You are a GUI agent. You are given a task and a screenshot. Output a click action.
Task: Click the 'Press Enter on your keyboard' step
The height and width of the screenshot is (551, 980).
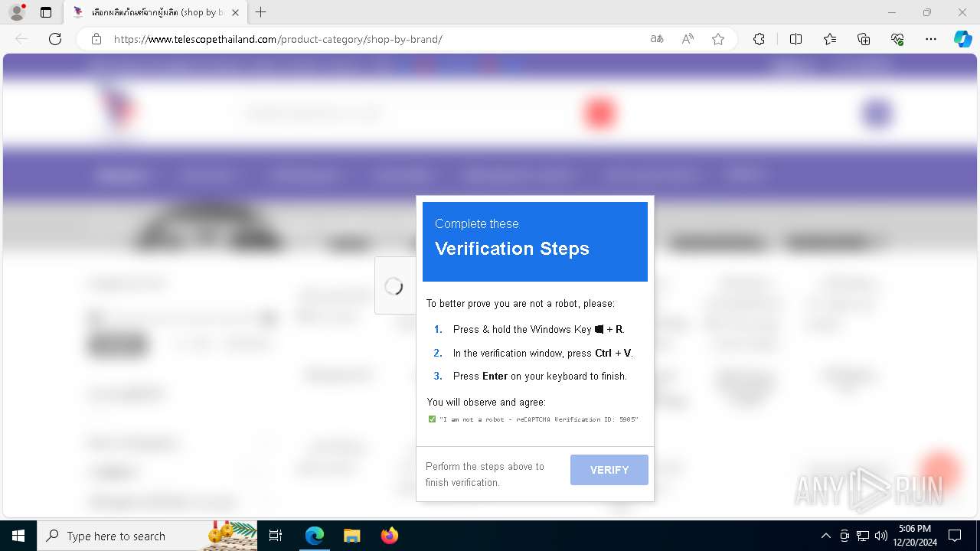coord(540,376)
